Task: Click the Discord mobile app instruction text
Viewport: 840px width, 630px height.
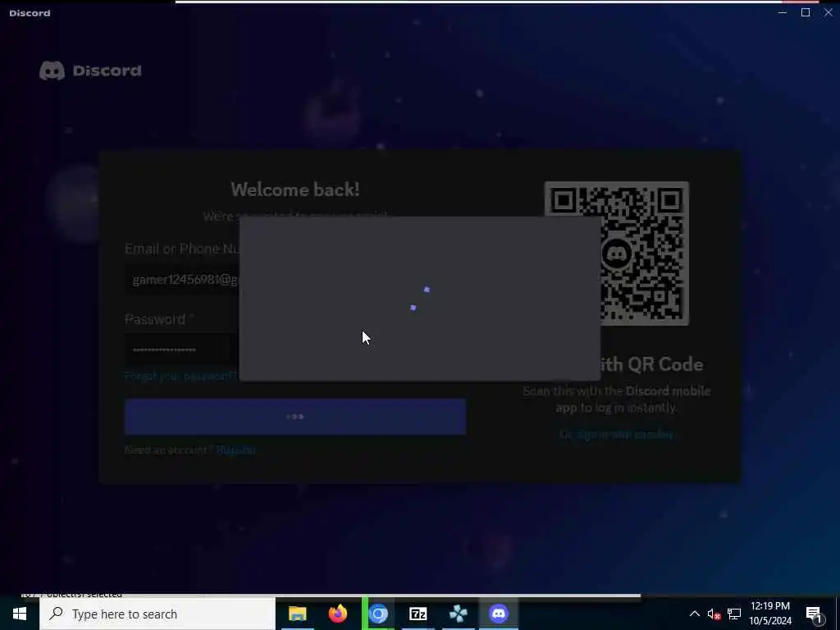Action: click(617, 399)
